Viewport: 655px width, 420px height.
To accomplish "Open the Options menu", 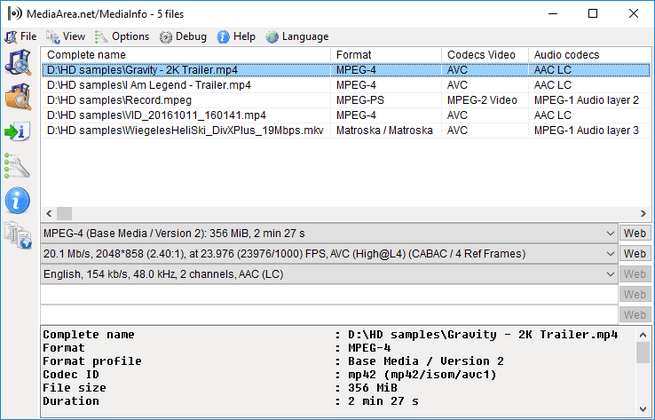I will tap(122, 37).
